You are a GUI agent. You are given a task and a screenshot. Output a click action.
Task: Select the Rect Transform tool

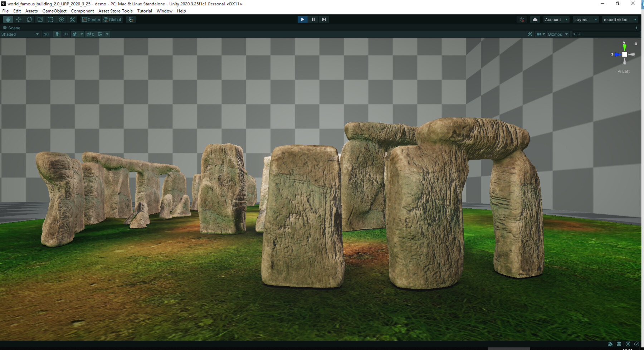[50, 19]
